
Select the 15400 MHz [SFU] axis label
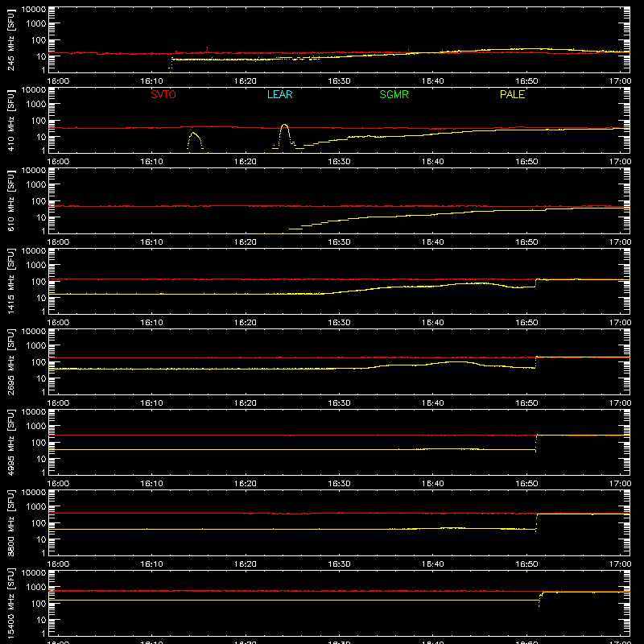[x=10, y=603]
